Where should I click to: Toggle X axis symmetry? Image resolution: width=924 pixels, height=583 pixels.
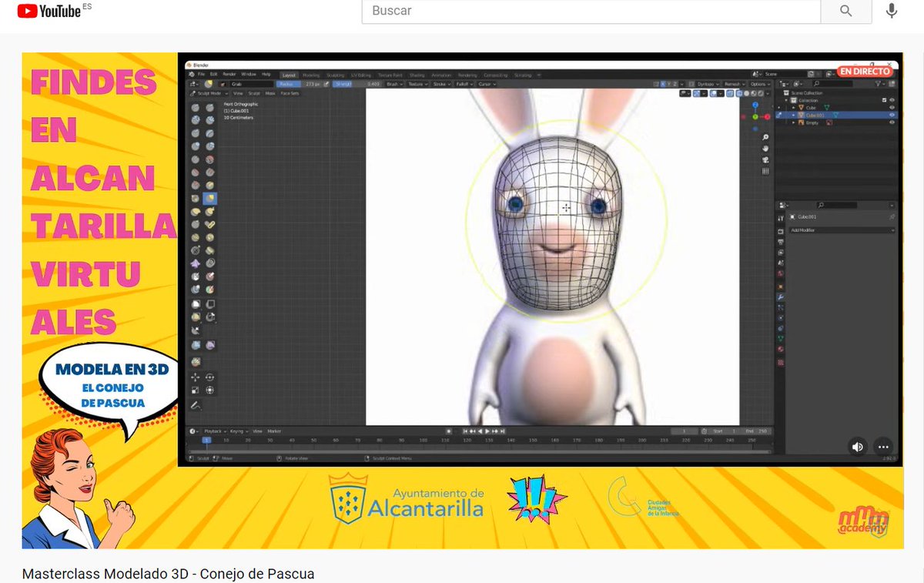click(663, 83)
